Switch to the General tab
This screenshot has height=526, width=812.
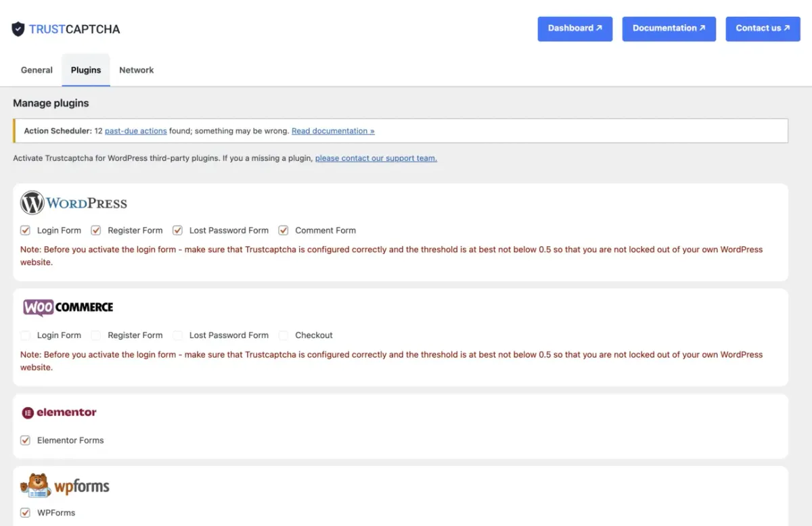click(x=37, y=70)
